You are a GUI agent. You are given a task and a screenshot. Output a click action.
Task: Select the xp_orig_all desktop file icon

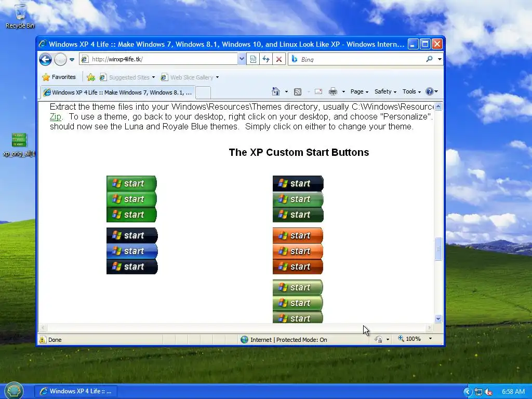19,145
